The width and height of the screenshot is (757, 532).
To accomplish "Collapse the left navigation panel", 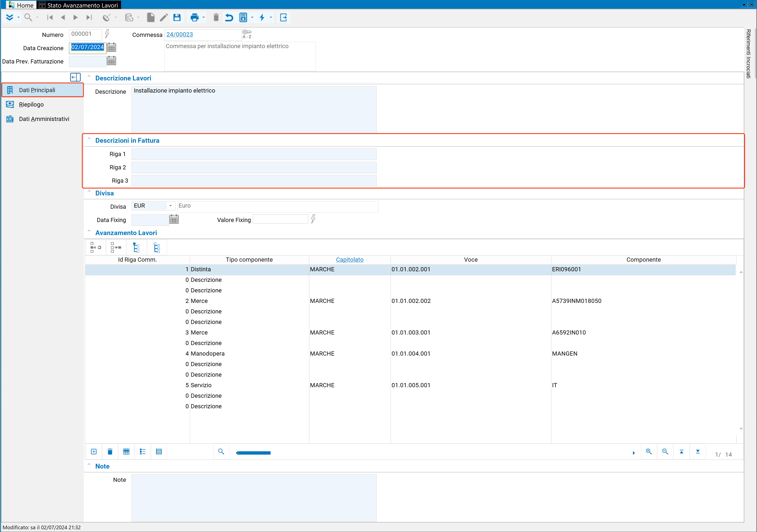I will tap(75, 77).
